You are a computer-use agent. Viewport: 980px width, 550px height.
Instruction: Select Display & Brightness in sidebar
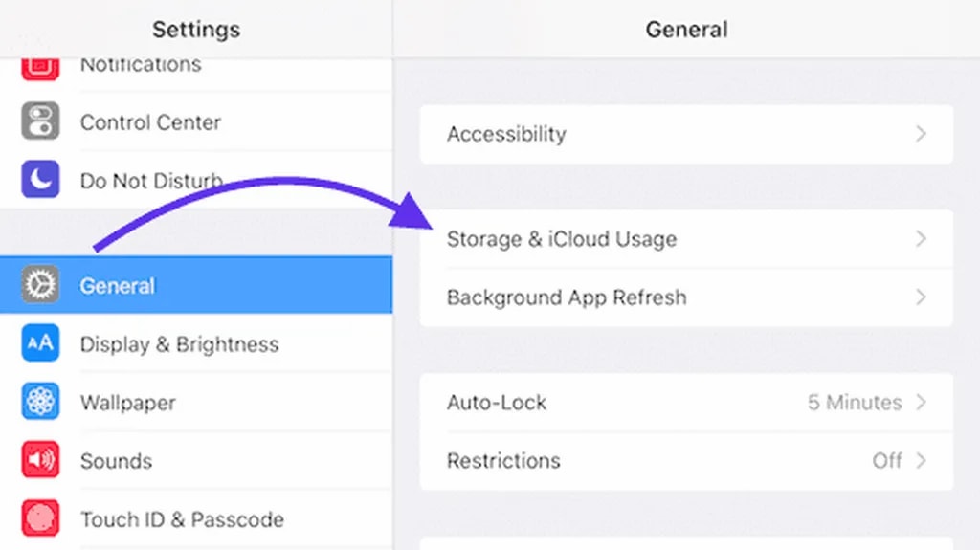click(x=179, y=344)
